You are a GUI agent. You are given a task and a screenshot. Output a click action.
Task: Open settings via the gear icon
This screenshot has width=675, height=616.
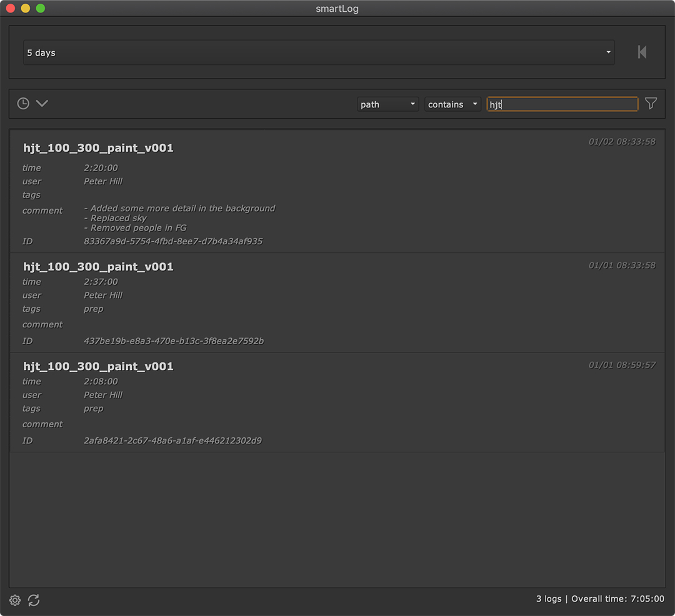15,600
